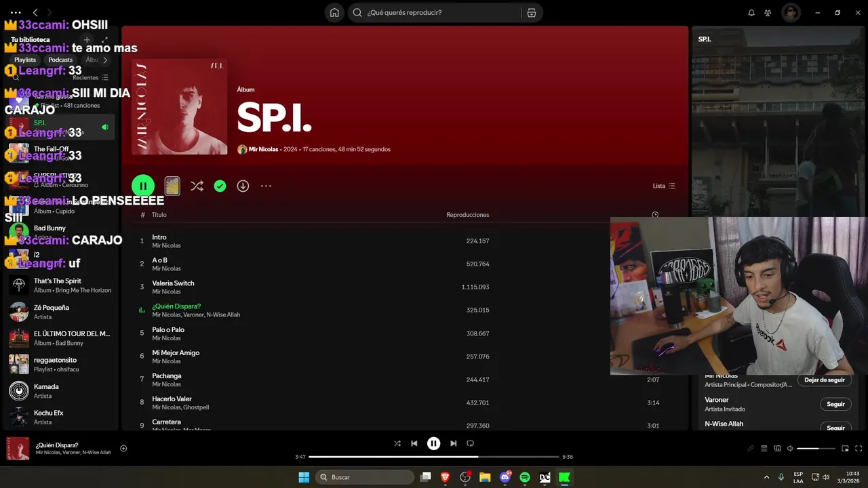Screen dimensions: 868x488
Task: Toggle repeat in the player bar
Action: coord(470,443)
